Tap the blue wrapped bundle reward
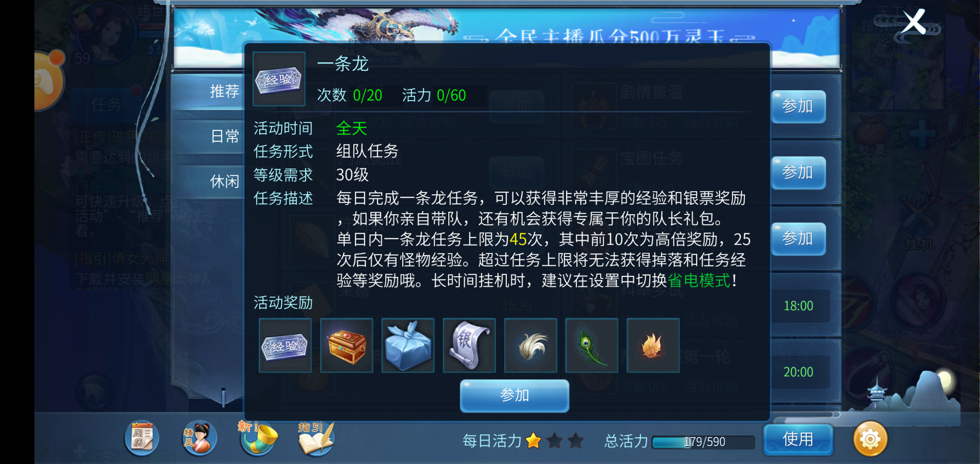 (x=408, y=345)
